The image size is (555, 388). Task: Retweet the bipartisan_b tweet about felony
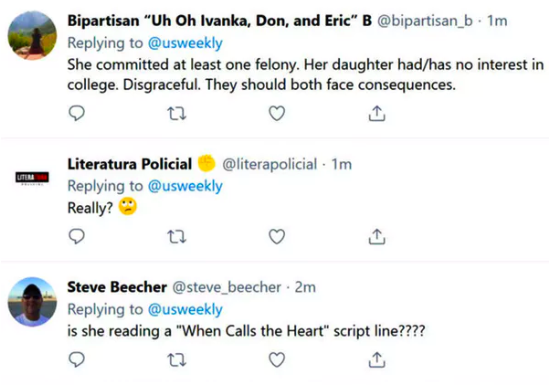point(176,114)
